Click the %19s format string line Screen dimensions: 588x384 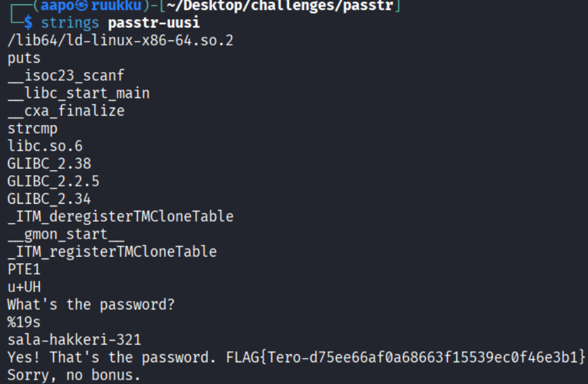[24, 322]
